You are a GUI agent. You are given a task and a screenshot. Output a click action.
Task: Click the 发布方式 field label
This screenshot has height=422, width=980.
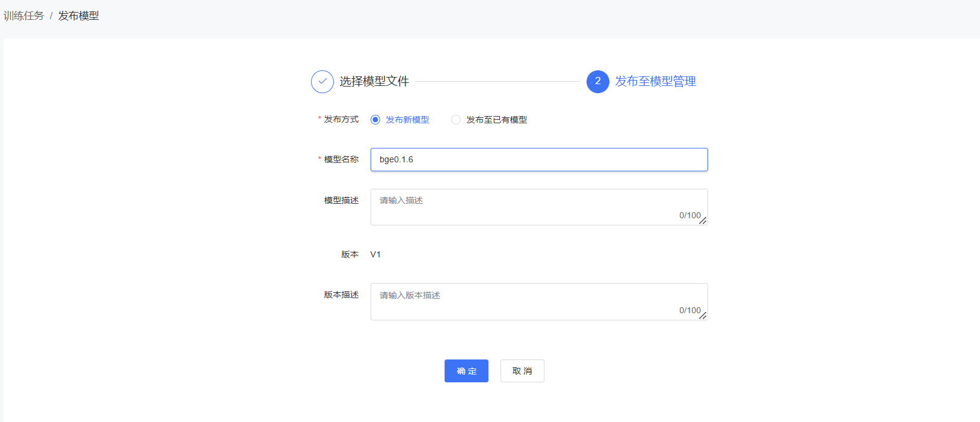341,120
